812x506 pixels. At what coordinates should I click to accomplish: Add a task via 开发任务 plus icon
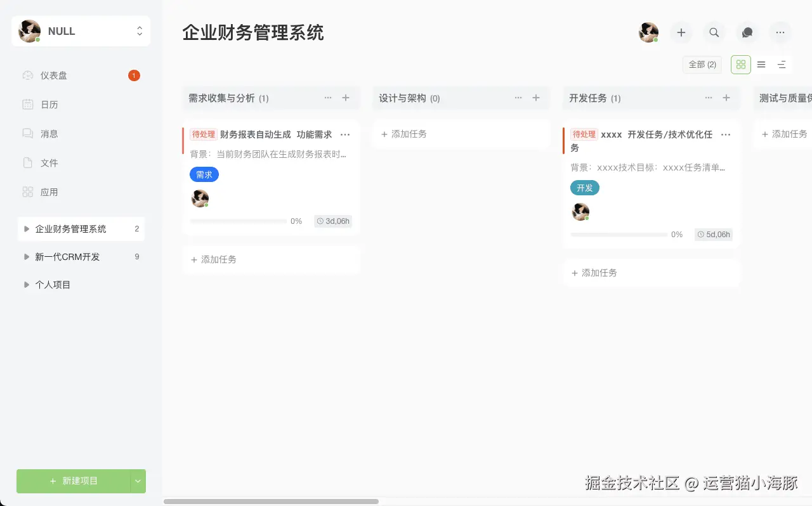(x=726, y=98)
